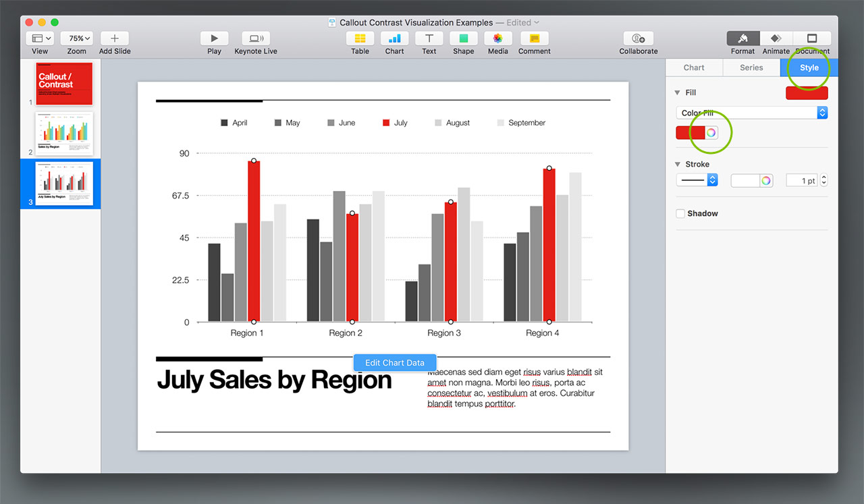Click the Chart toolbar icon
The width and height of the screenshot is (864, 504).
(394, 38)
